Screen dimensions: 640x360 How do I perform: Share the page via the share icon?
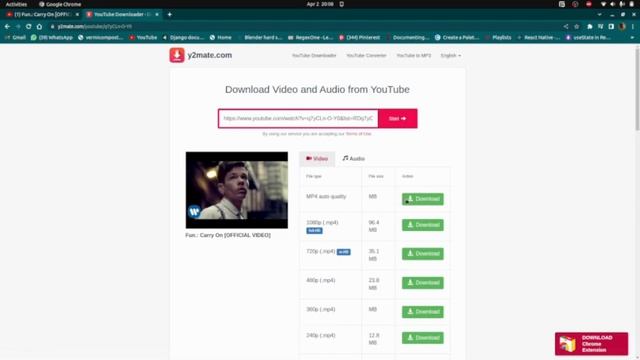(x=566, y=27)
